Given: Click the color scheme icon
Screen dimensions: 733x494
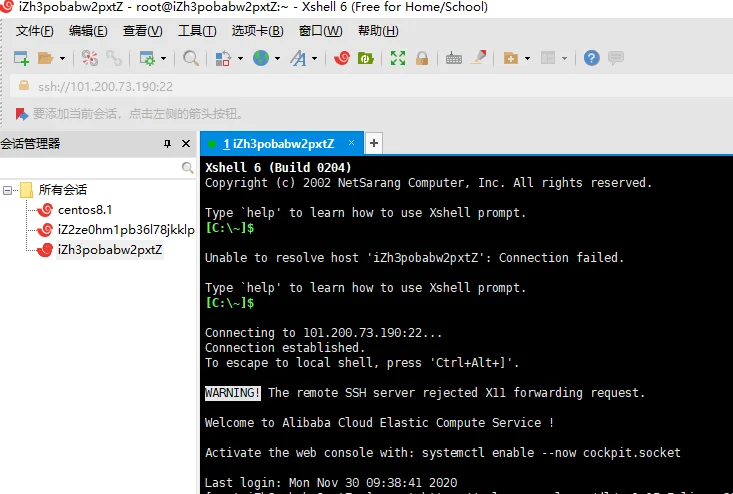Looking at the screenshot, I should 223,58.
